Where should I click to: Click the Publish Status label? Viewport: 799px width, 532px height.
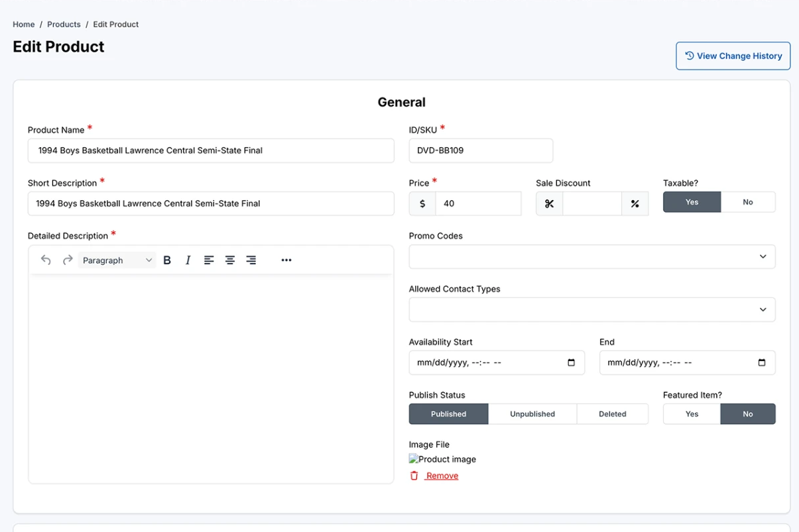tap(437, 395)
